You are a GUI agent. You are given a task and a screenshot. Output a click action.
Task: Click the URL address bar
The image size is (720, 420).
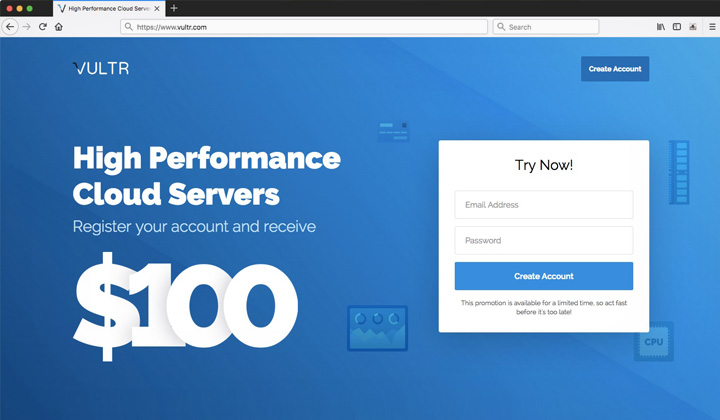[x=304, y=27]
